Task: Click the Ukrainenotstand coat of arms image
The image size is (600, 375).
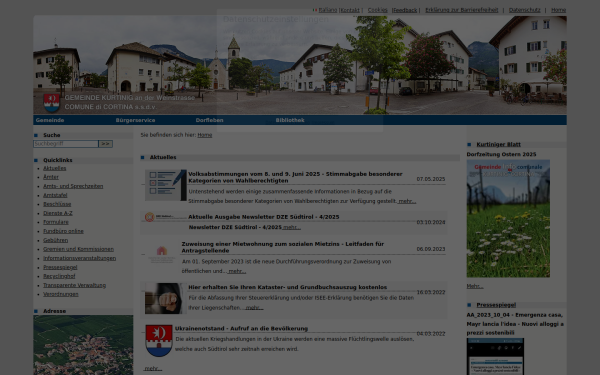Action: pyautogui.click(x=159, y=341)
